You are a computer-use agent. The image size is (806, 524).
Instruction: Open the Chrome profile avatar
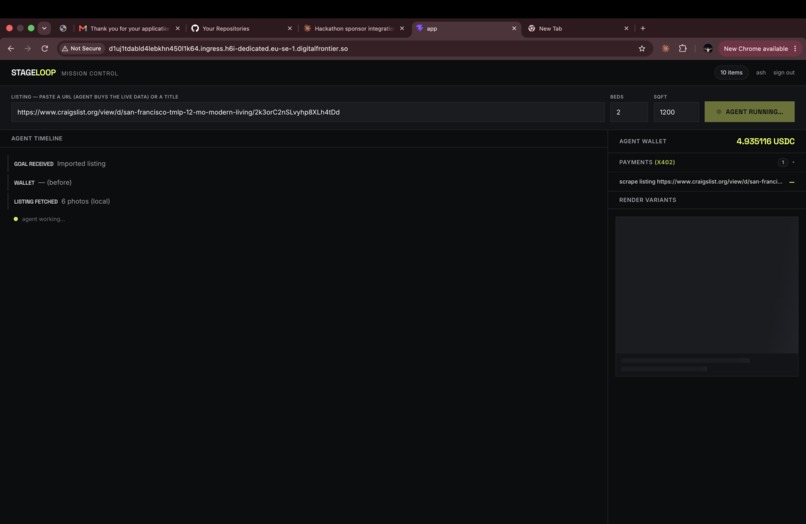(x=708, y=48)
